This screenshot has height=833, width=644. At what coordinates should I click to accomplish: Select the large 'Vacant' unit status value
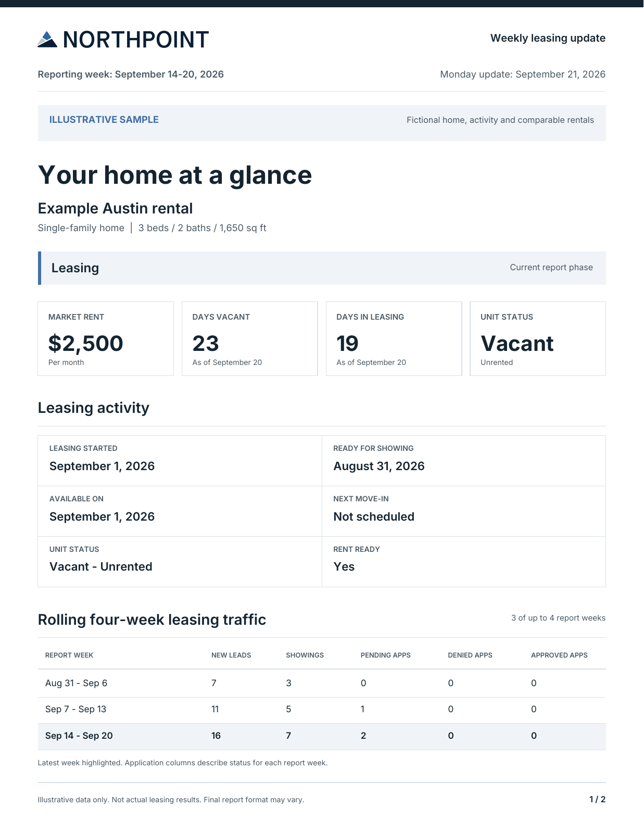[517, 344]
